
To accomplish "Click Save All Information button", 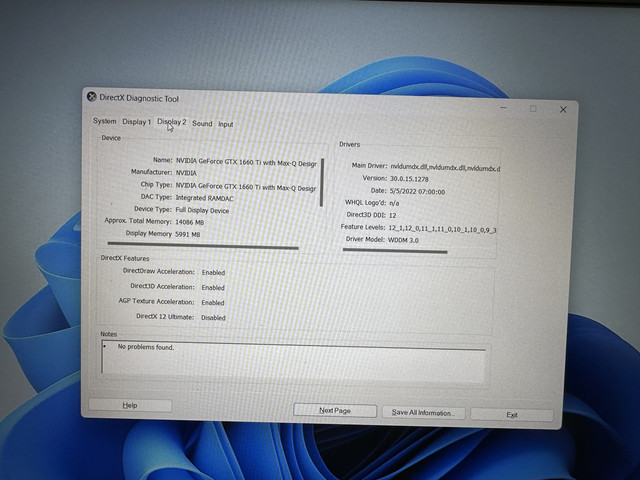I will [x=423, y=413].
